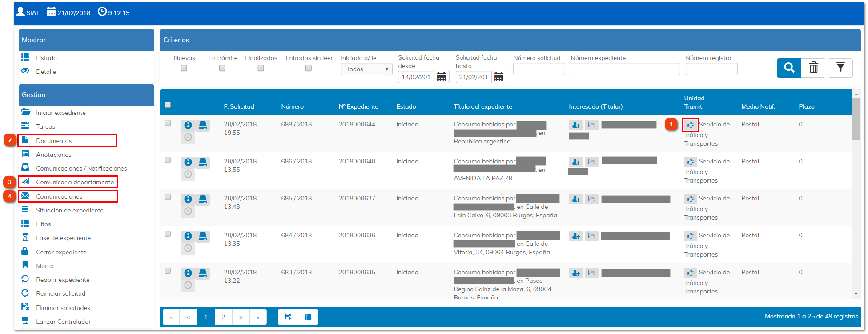
Task: Click the Número expediente input field
Action: tap(625, 69)
